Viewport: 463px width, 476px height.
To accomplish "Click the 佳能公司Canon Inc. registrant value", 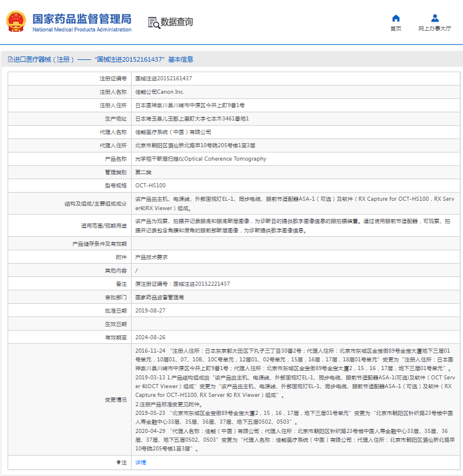I will [160, 91].
